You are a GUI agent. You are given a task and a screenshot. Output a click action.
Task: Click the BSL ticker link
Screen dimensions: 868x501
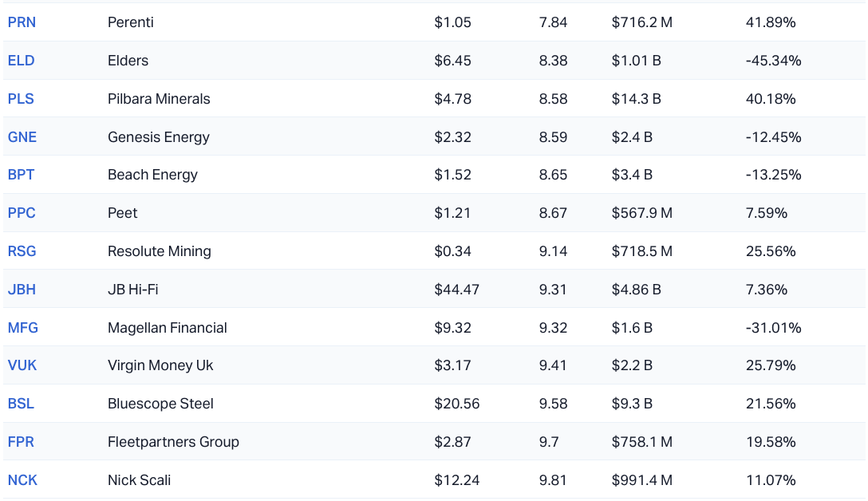21,404
